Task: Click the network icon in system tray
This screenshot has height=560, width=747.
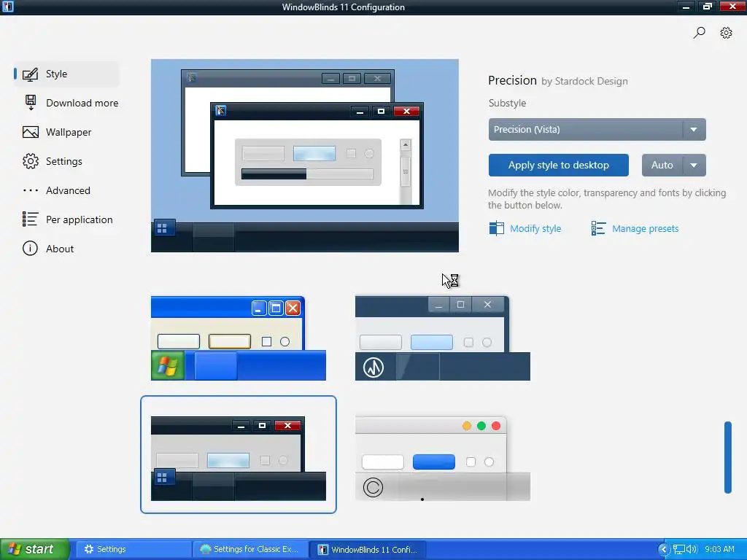Action: click(679, 550)
